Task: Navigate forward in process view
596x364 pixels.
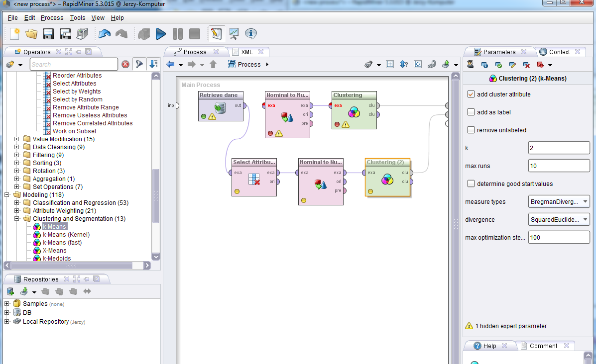Action: 192,65
